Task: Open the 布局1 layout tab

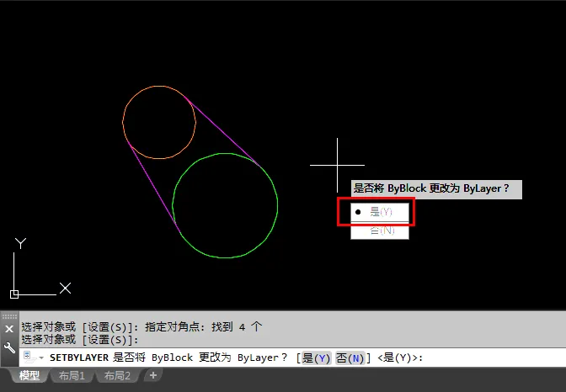Action: (x=72, y=376)
